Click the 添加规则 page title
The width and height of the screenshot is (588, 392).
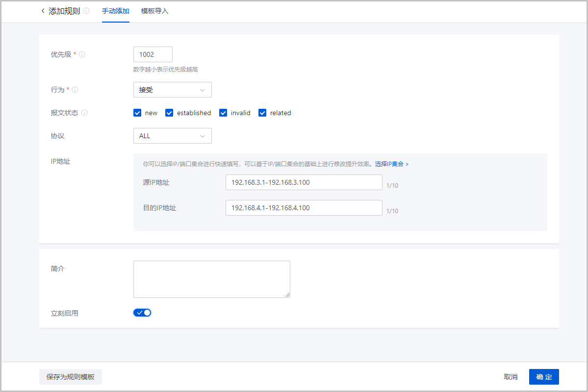click(x=64, y=11)
